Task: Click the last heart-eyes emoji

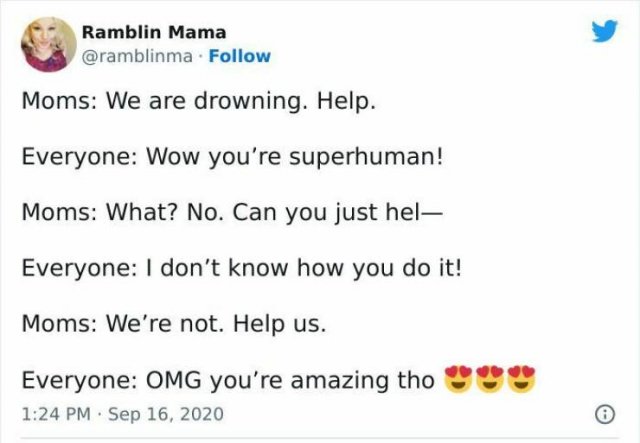Action: (x=521, y=379)
